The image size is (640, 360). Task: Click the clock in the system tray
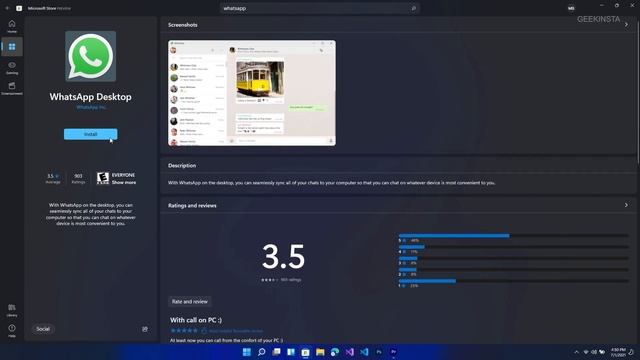(x=618, y=352)
